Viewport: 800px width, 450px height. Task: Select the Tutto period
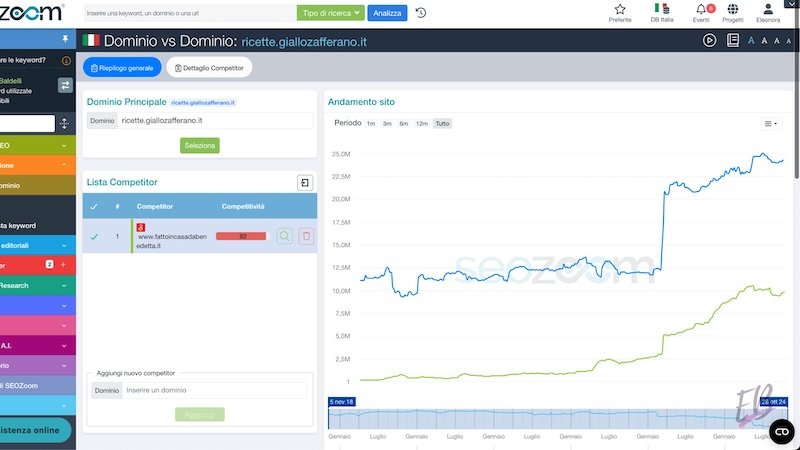442,123
